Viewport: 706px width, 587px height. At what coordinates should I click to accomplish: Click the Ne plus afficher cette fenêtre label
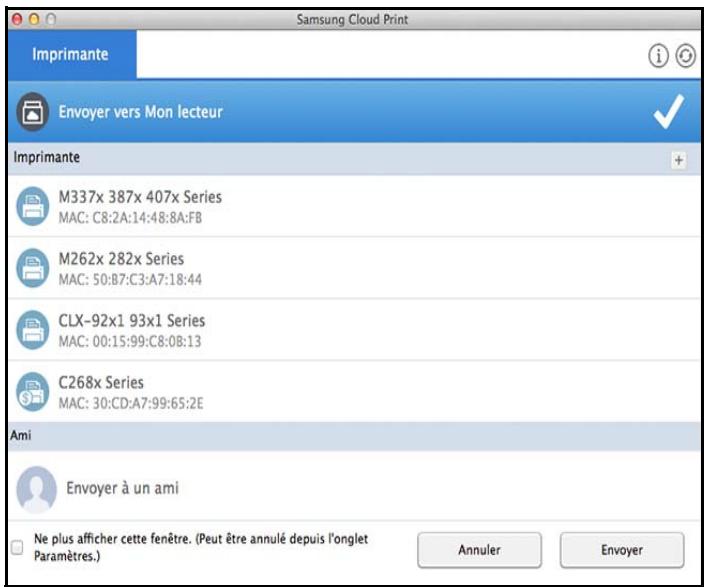click(201, 547)
